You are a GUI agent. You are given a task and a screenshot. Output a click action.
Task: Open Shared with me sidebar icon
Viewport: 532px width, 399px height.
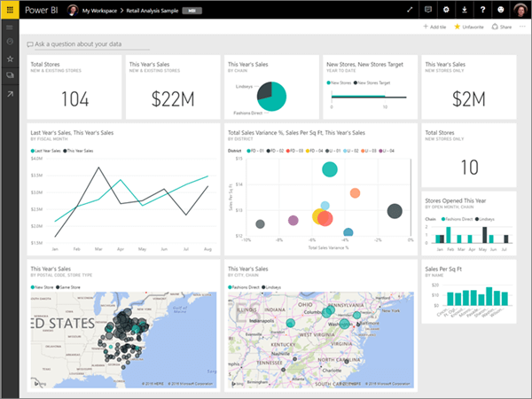pyautogui.click(x=10, y=75)
